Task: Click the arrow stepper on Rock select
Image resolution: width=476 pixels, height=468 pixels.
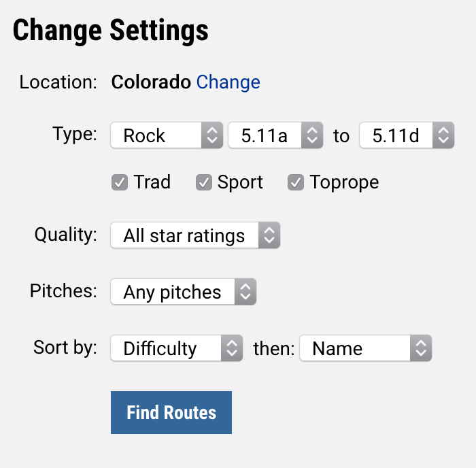Action: tap(212, 135)
